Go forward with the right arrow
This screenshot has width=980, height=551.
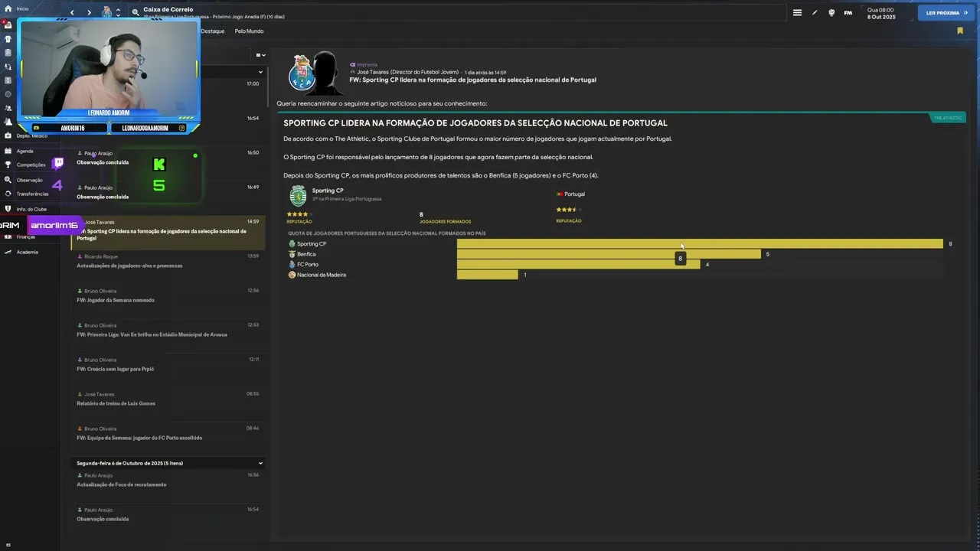click(x=89, y=12)
